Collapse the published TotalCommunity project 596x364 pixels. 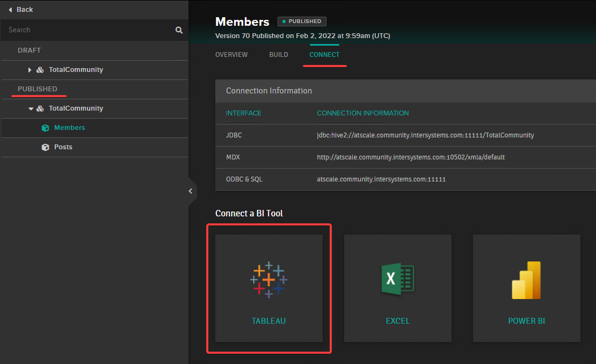(31, 108)
